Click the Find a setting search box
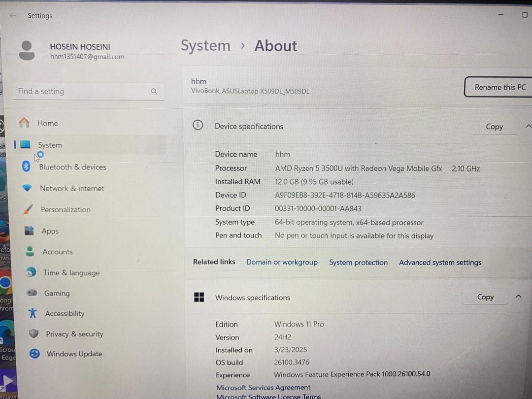 [x=89, y=91]
